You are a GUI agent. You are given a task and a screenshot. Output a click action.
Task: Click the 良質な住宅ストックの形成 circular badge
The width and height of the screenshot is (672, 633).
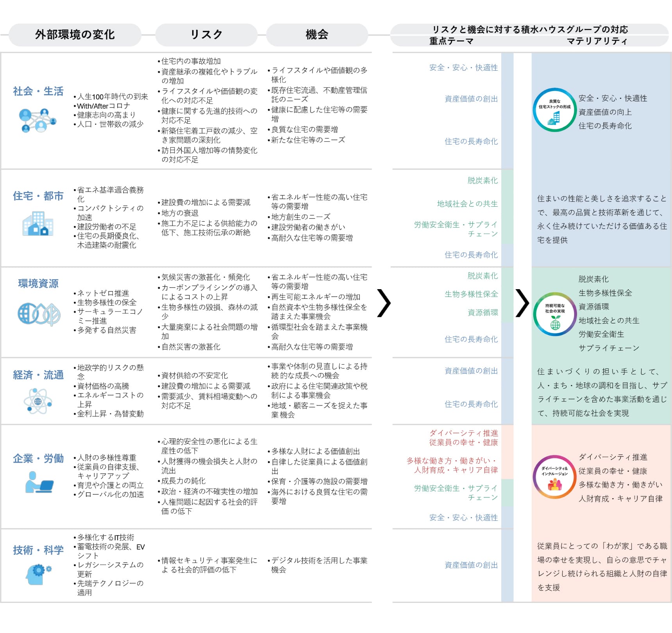coord(554,110)
